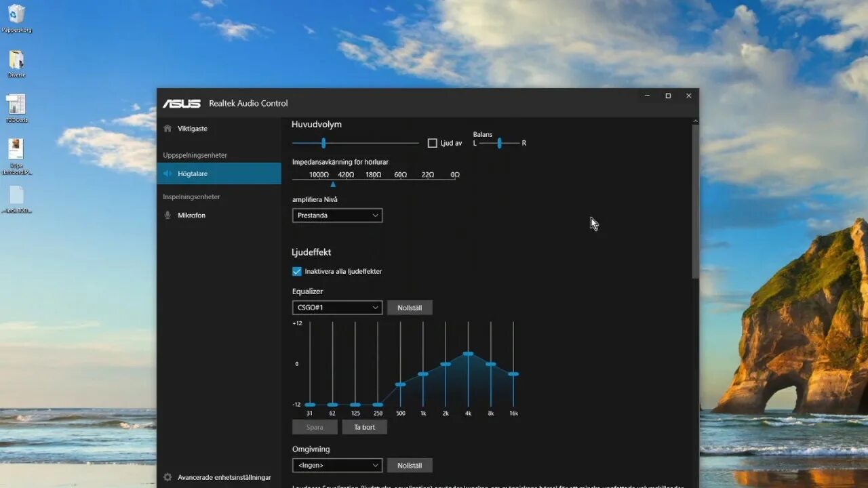Click the 62 Hz equalizer slider handle
The height and width of the screenshot is (488, 868).
[x=332, y=405]
